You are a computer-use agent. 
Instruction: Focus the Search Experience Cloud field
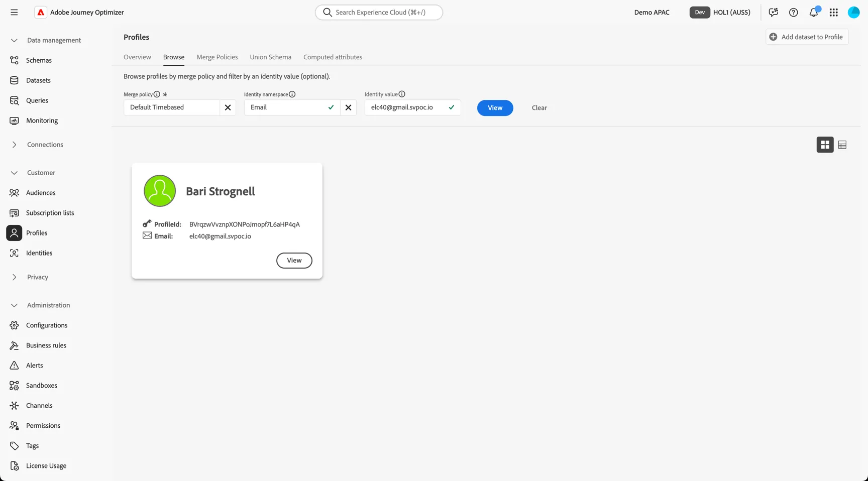tap(379, 12)
